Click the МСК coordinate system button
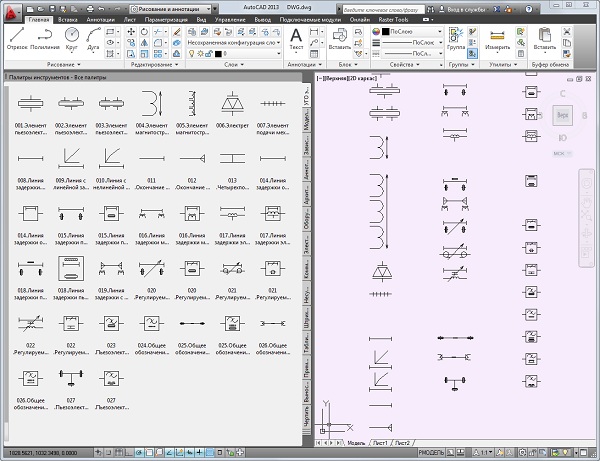The image size is (600, 461). pos(558,154)
